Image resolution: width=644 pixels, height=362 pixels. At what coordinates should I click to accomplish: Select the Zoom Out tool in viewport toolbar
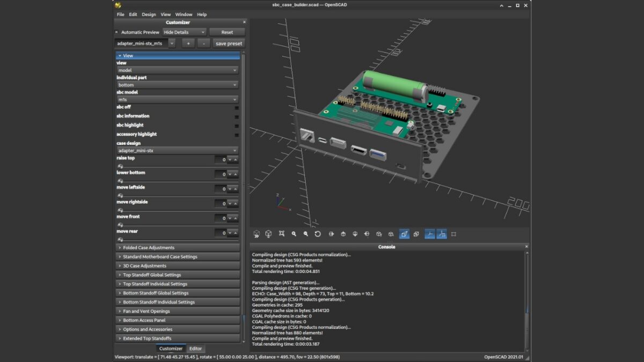click(x=306, y=234)
